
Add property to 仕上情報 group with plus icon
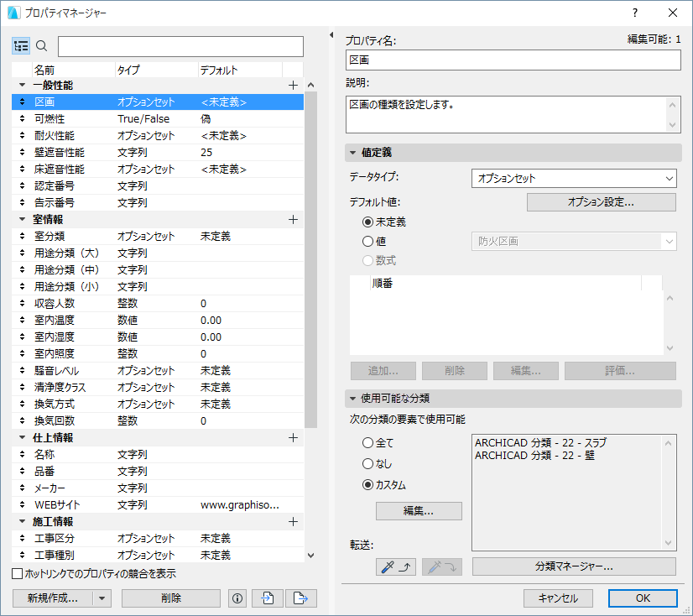click(293, 438)
